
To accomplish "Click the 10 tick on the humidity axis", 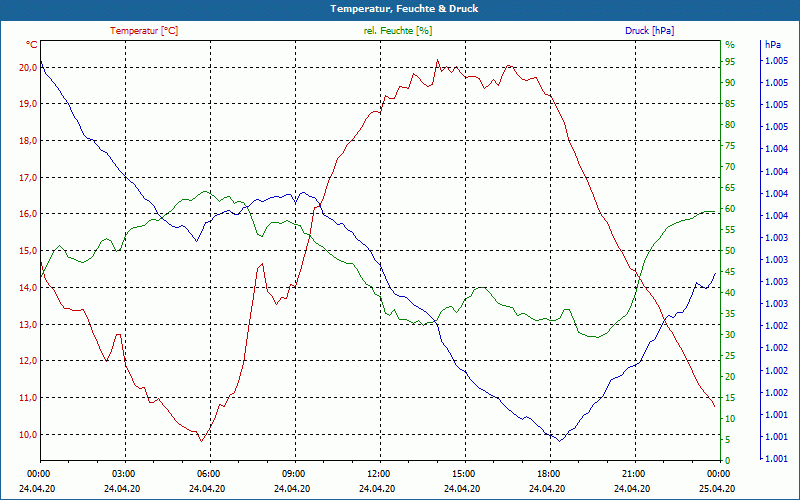I will tap(730, 419).
